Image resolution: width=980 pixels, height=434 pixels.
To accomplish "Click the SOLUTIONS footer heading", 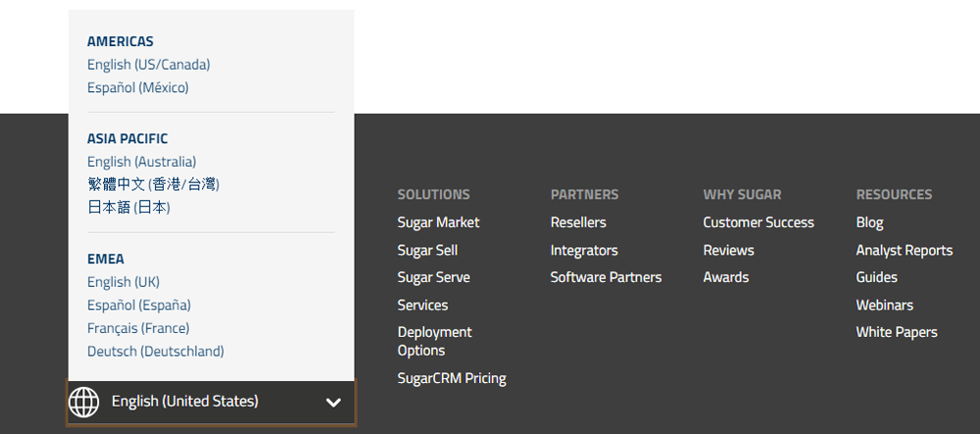I will tap(434, 194).
